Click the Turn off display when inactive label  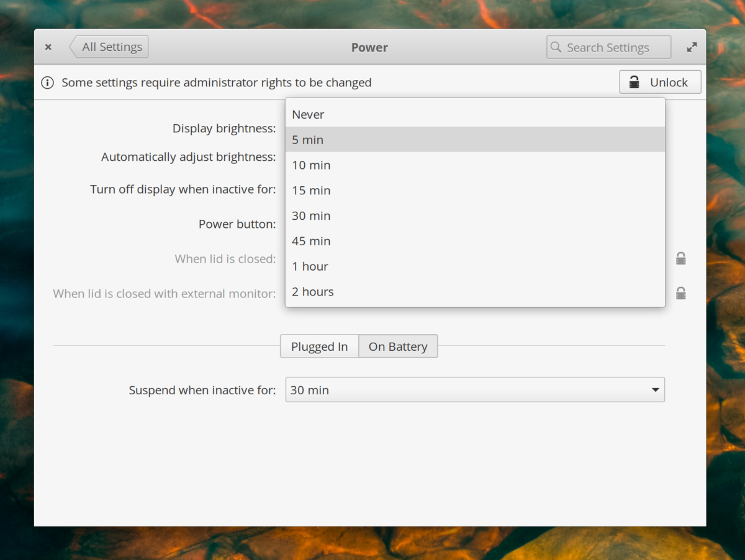pyautogui.click(x=183, y=189)
